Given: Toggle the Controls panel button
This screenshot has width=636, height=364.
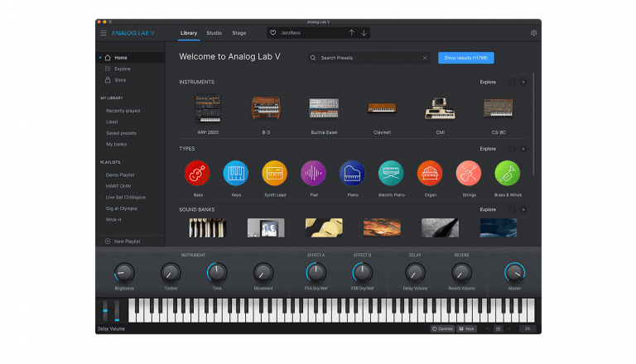Looking at the screenshot, I should [442, 328].
